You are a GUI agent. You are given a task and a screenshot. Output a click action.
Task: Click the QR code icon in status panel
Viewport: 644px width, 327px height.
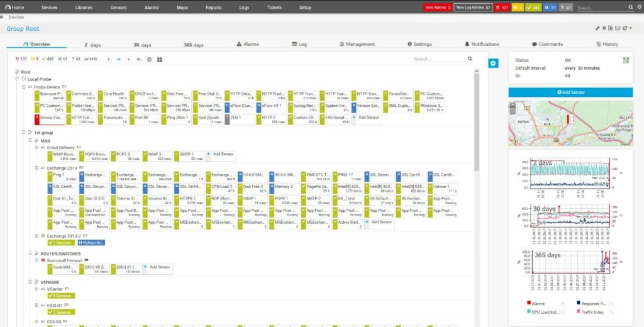pos(626,60)
